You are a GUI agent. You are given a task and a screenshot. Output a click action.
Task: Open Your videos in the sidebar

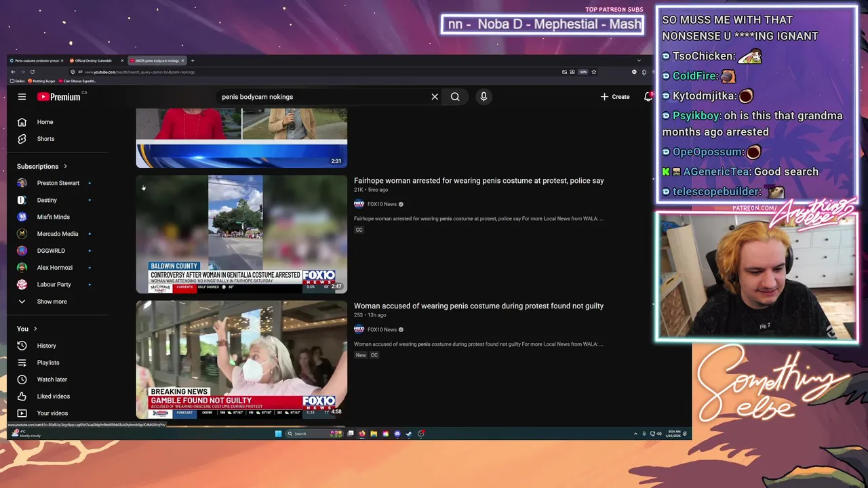52,413
